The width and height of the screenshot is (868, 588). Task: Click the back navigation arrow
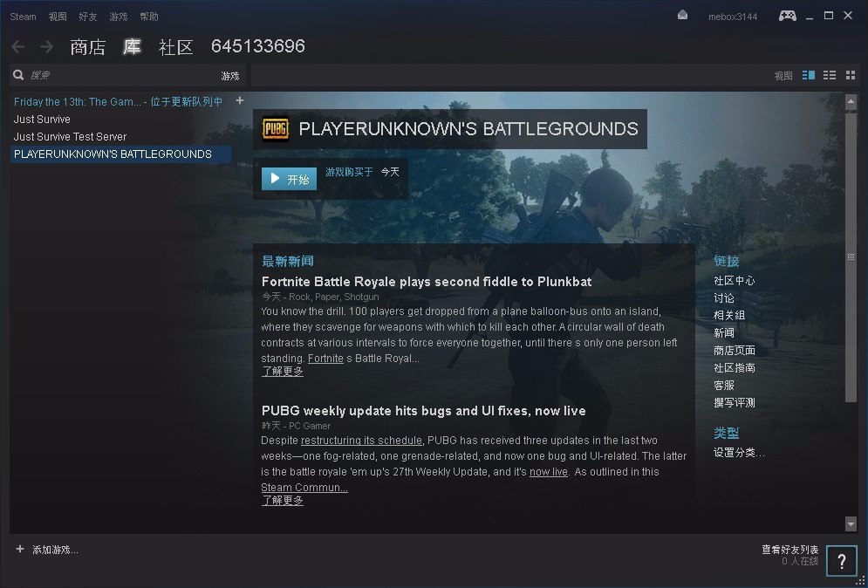[17, 47]
